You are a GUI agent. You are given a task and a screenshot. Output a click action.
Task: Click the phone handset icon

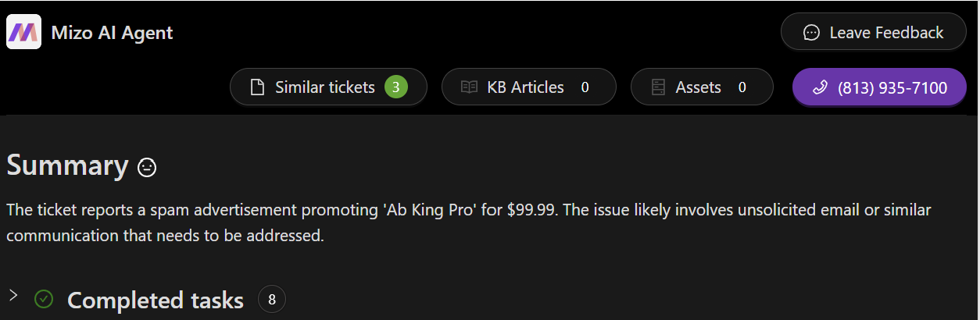click(820, 87)
